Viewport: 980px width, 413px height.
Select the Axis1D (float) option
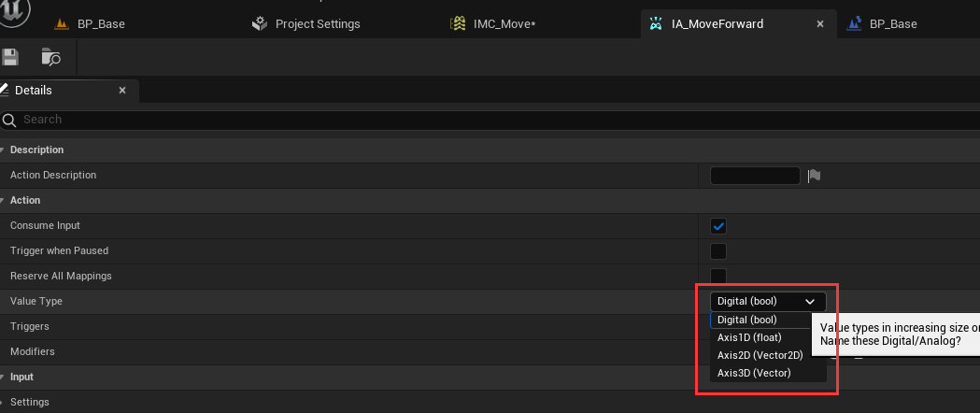click(749, 337)
